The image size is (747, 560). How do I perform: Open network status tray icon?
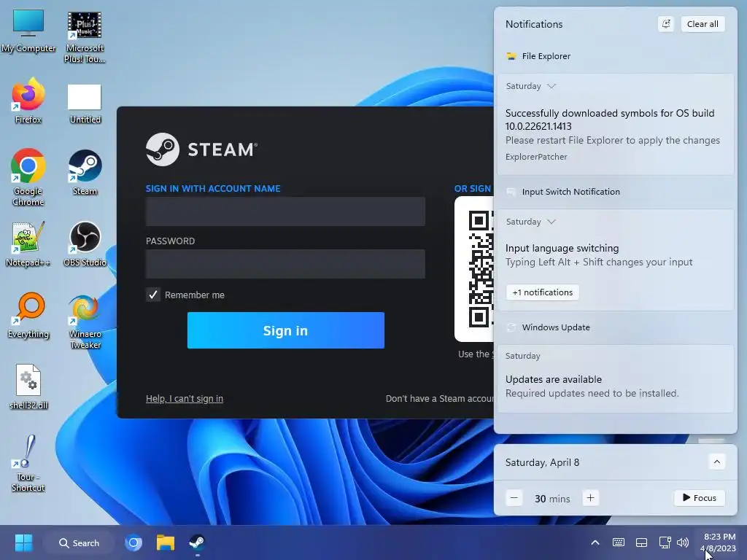tap(665, 542)
